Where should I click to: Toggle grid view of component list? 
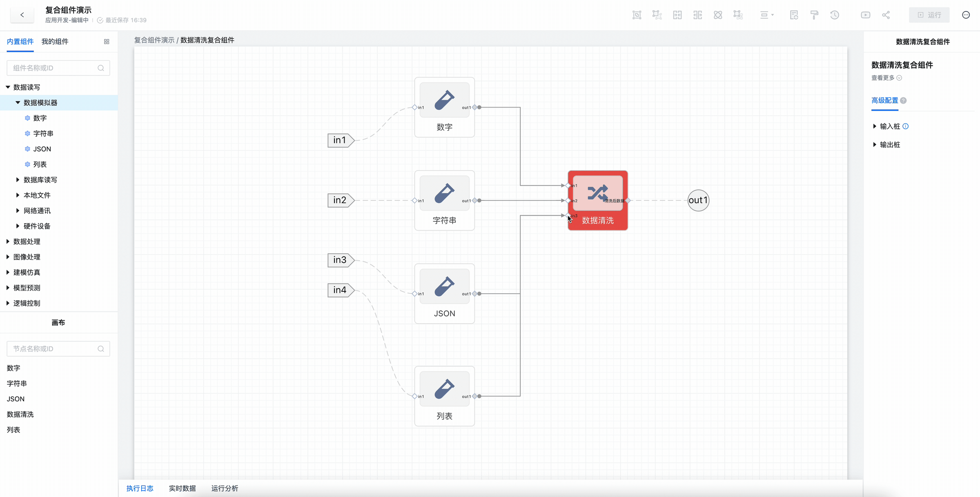(107, 42)
